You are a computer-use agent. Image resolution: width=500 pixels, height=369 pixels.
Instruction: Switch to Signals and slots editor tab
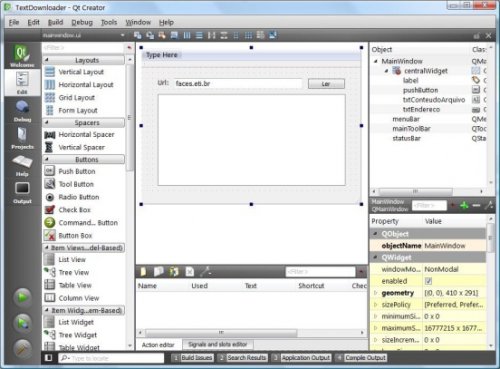218,344
